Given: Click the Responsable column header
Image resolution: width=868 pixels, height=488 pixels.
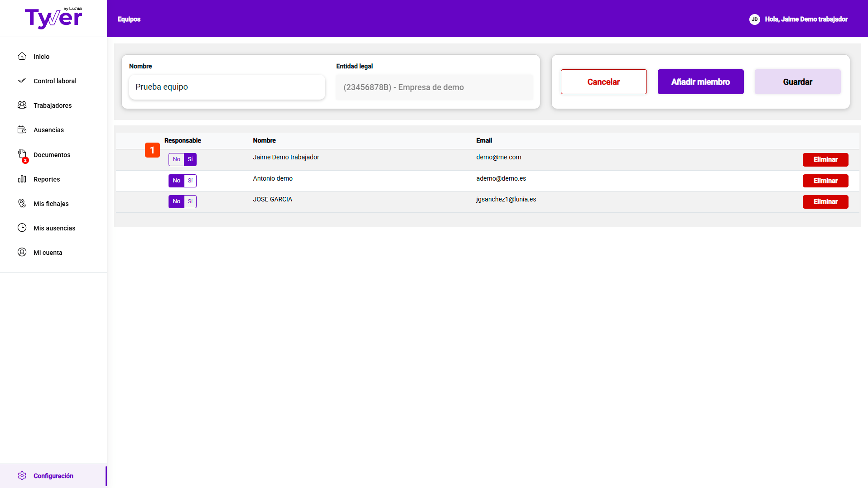Looking at the screenshot, I should tap(183, 140).
